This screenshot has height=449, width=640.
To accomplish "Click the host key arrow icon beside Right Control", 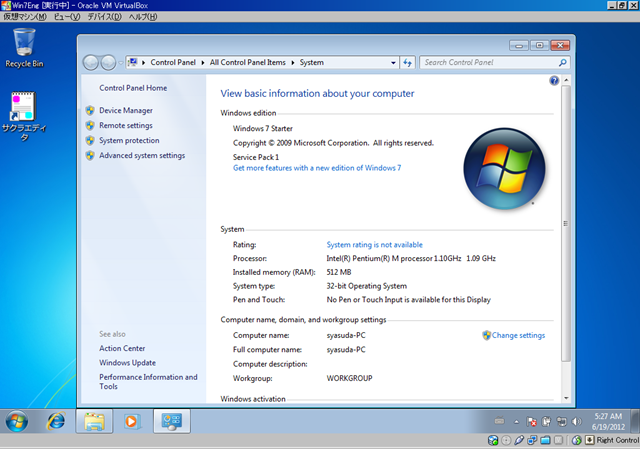I will [x=590, y=440].
